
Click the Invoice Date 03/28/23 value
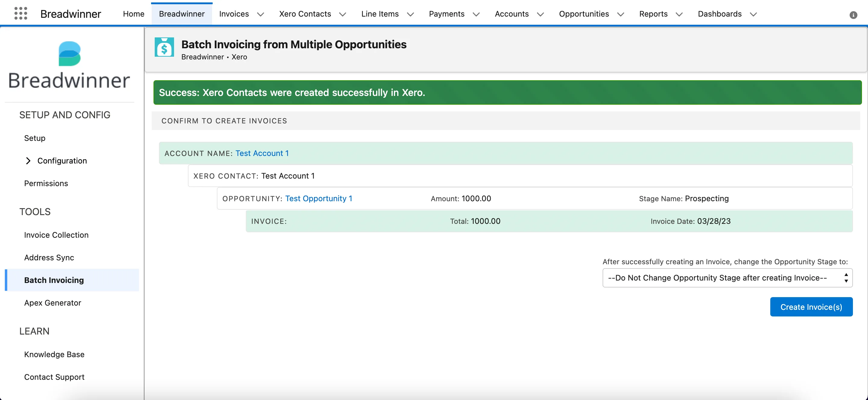pos(714,221)
